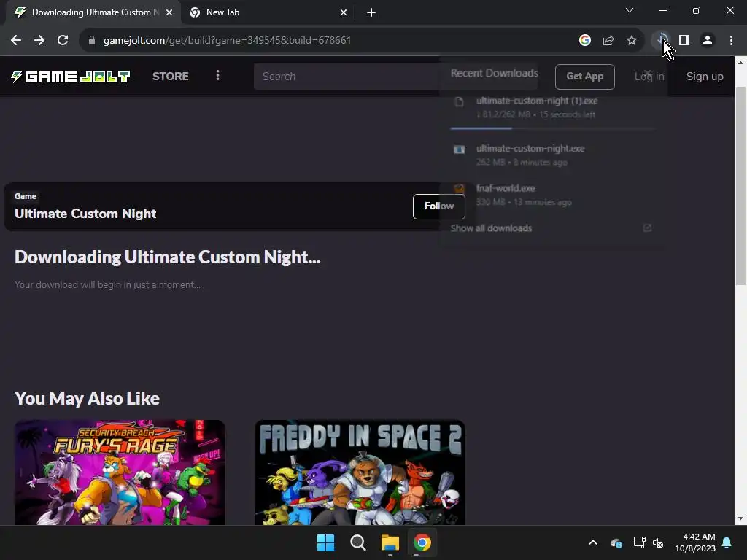Open File Explorer from the taskbar

coord(390,542)
